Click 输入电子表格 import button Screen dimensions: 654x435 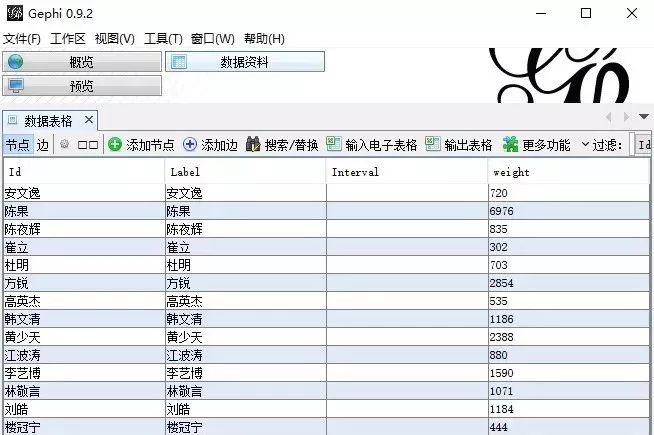[372, 145]
